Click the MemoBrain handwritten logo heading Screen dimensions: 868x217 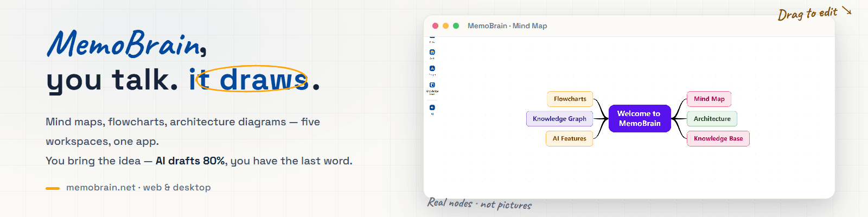pos(126,43)
